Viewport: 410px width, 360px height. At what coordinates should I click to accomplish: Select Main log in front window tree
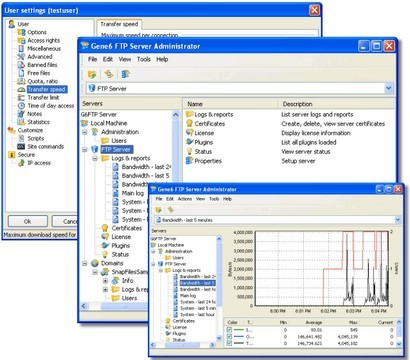(x=188, y=296)
